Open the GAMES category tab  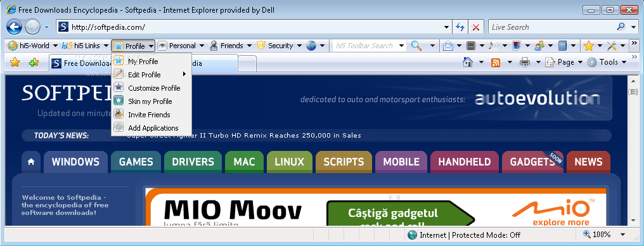[136, 162]
